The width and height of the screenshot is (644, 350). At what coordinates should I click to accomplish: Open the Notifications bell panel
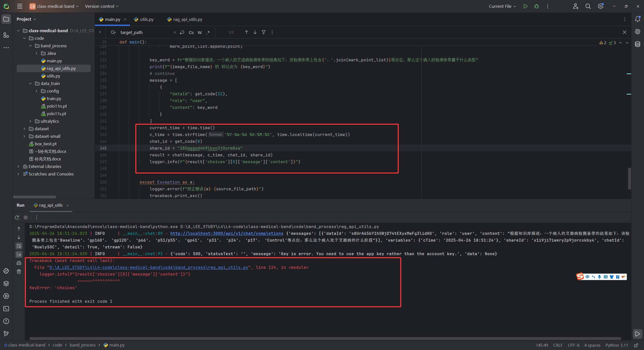coord(637,19)
